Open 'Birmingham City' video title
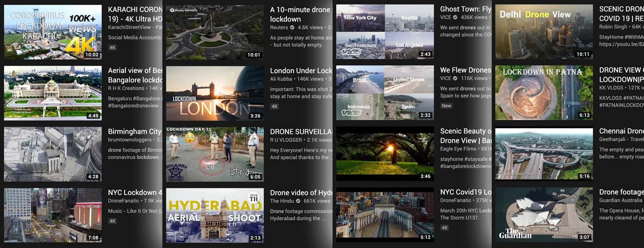644x248 pixels. [135, 131]
